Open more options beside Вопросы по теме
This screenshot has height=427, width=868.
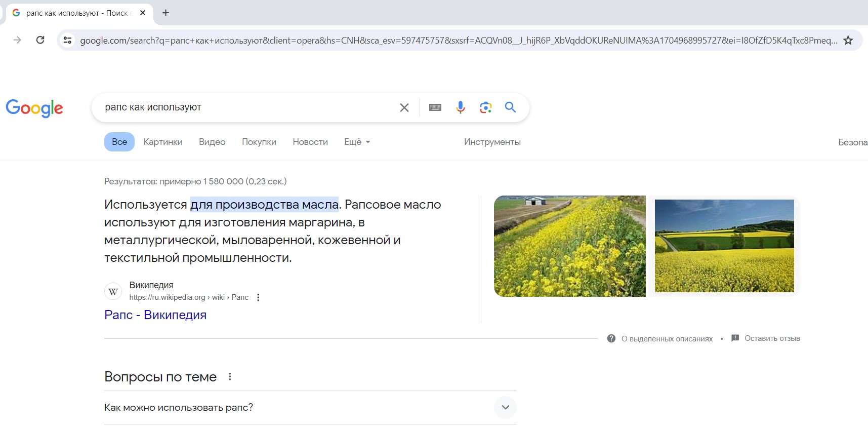(230, 376)
